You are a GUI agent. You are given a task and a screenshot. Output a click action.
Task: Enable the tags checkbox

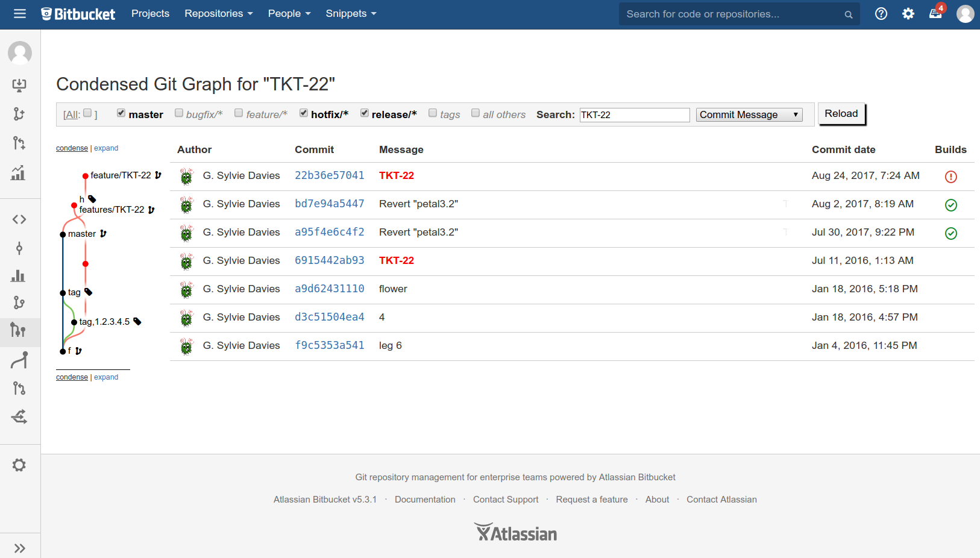[x=433, y=113]
